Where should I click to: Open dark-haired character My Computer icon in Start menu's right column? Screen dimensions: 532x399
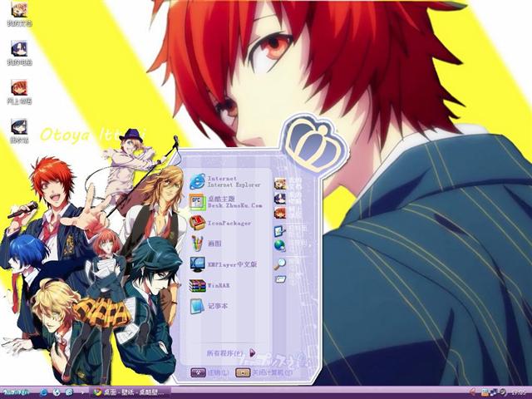pyautogui.click(x=280, y=199)
